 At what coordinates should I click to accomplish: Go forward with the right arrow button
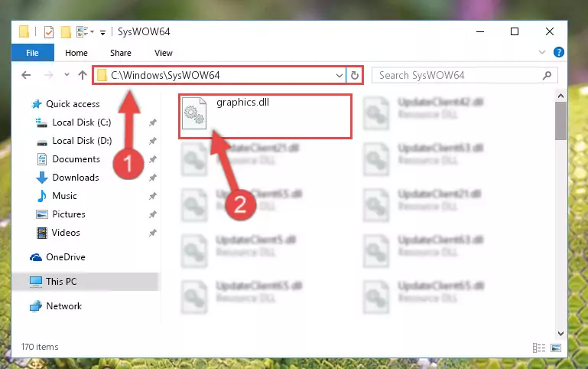pos(48,76)
